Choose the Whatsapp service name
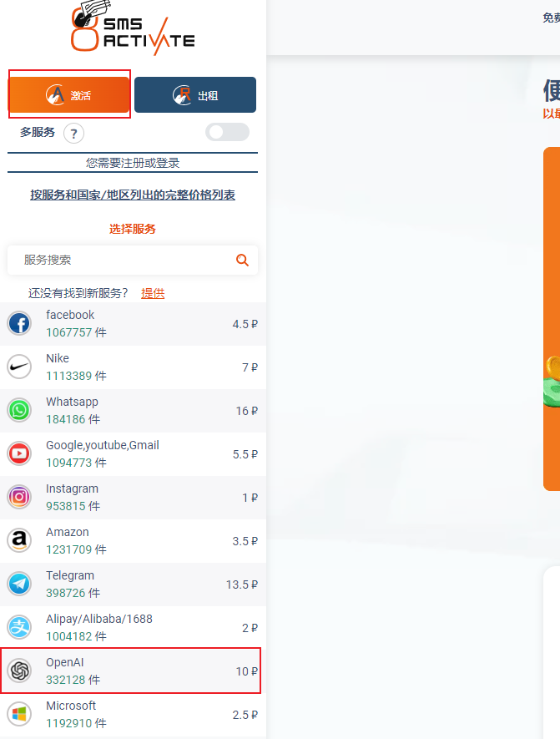Screen dimensions: 560x739 (72, 402)
